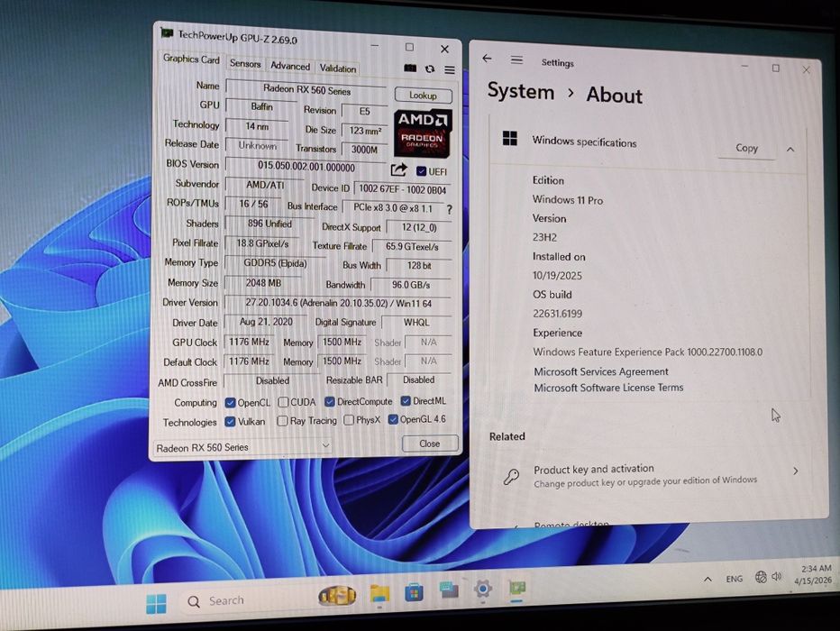Show hidden tray icons chevron
This screenshot has width=840, height=631.
tap(708, 579)
